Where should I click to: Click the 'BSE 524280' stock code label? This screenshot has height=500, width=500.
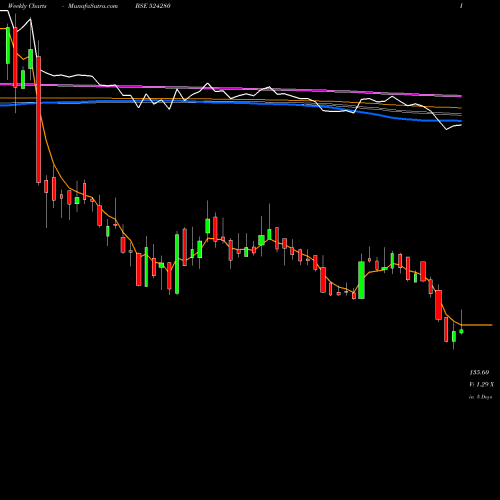click(x=153, y=6)
